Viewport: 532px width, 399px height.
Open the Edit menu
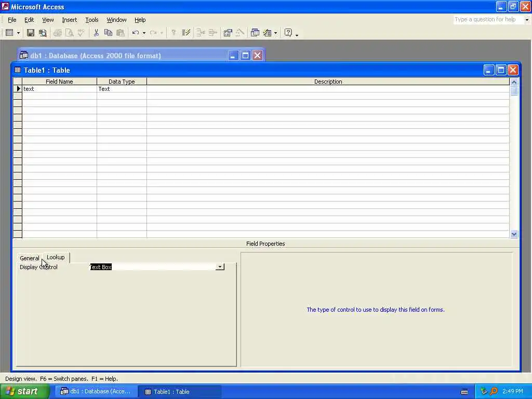click(x=29, y=20)
